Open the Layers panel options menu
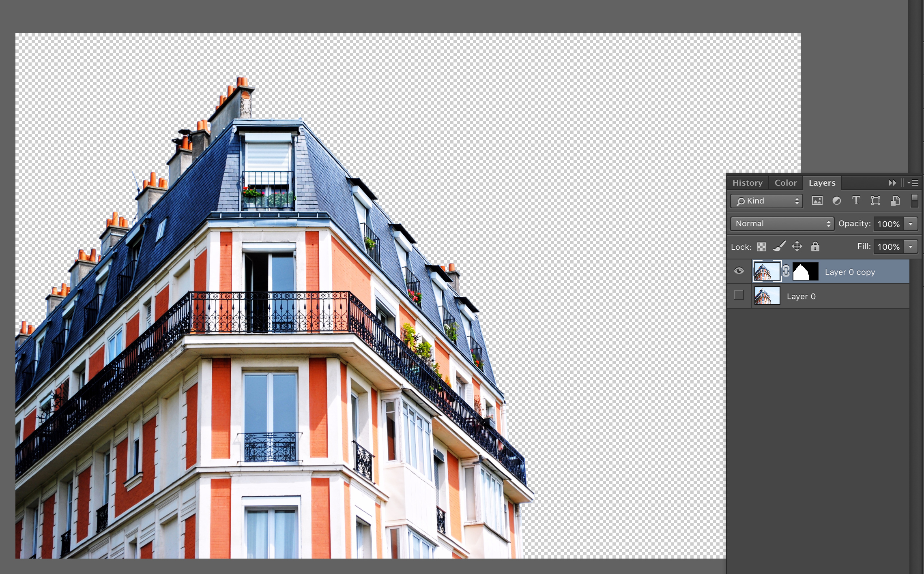 915,182
